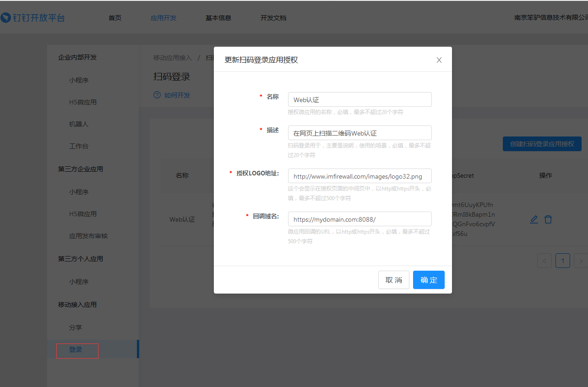Screen dimensions: 588x387
Task: Click the DingTalk open platform logo
Action: click(33, 18)
